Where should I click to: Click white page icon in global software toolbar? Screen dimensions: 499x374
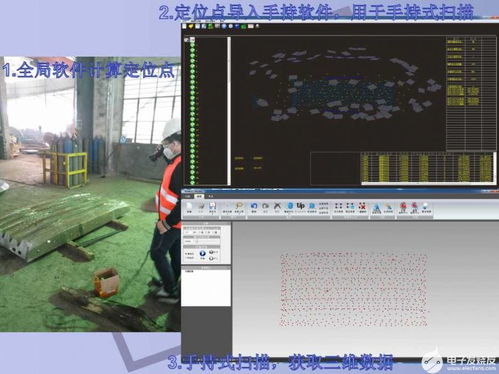(184, 26)
